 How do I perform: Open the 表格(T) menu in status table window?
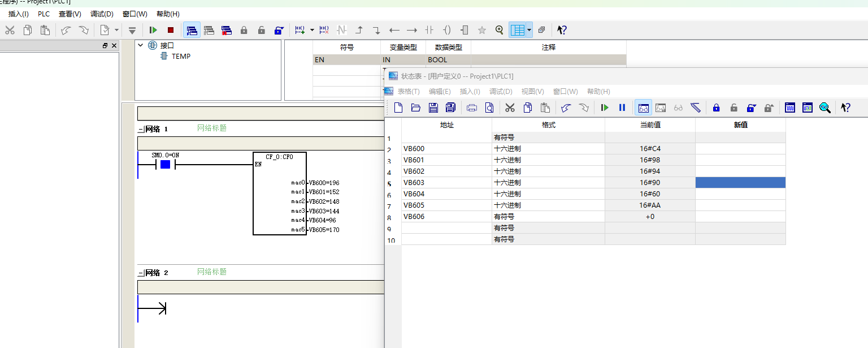click(x=409, y=91)
